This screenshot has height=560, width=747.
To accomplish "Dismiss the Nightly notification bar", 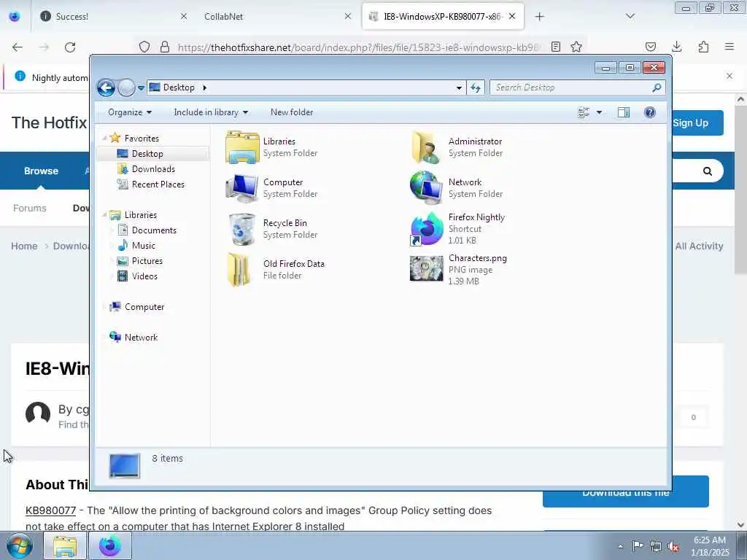I will (729, 76).
